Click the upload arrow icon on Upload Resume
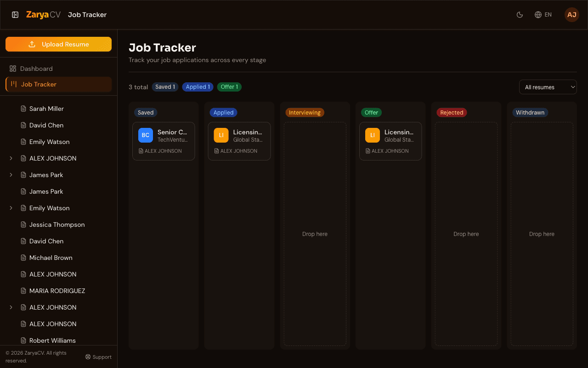The image size is (588, 368). tap(32, 44)
